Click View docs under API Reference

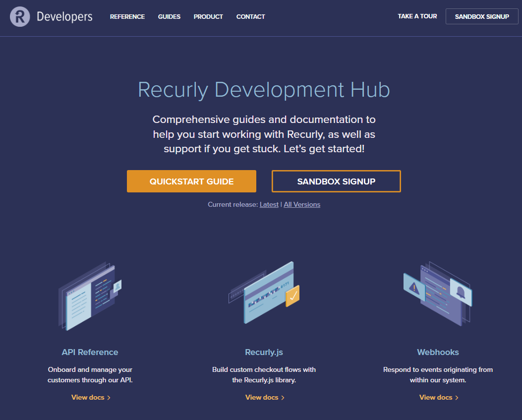click(91, 397)
